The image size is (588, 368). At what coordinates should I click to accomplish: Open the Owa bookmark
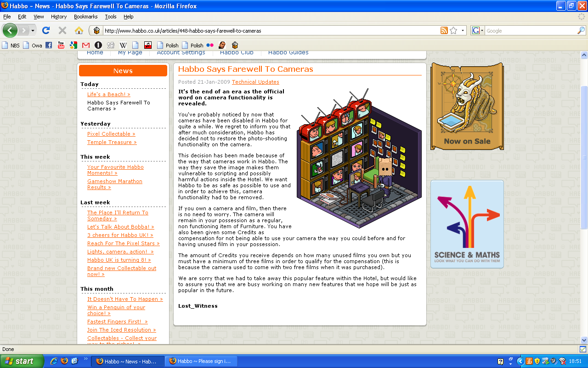coord(33,45)
